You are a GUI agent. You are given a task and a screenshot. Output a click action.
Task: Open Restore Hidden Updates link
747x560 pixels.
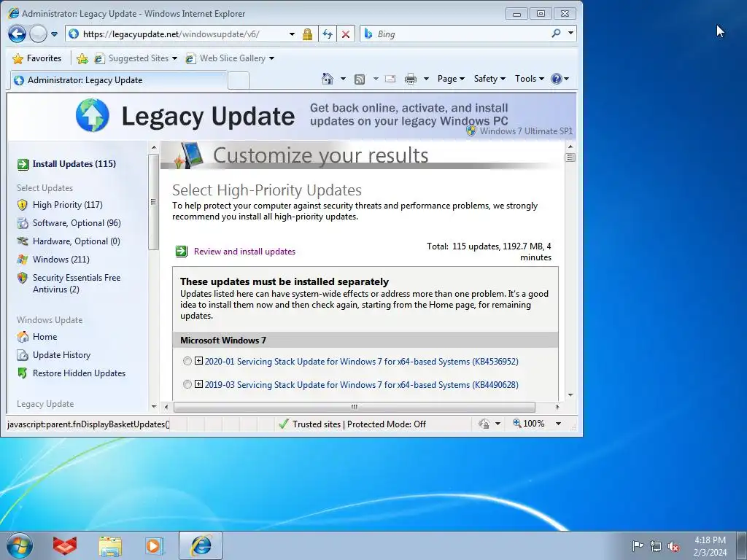click(x=79, y=373)
